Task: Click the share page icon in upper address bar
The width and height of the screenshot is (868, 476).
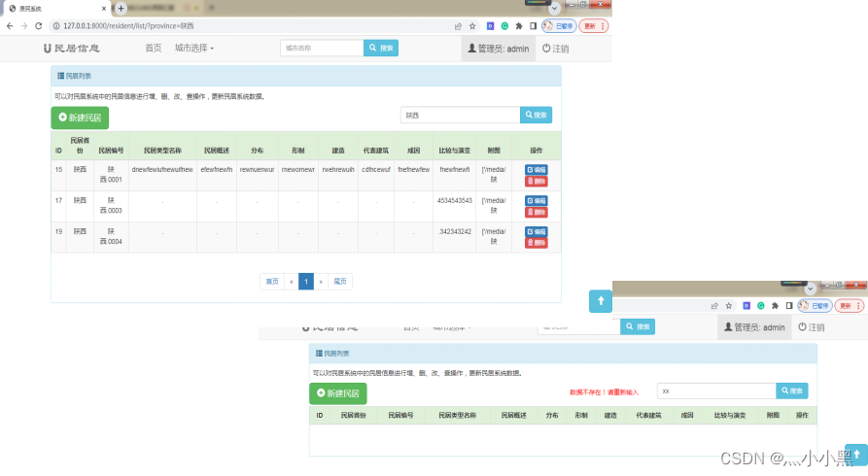Action: point(458,26)
